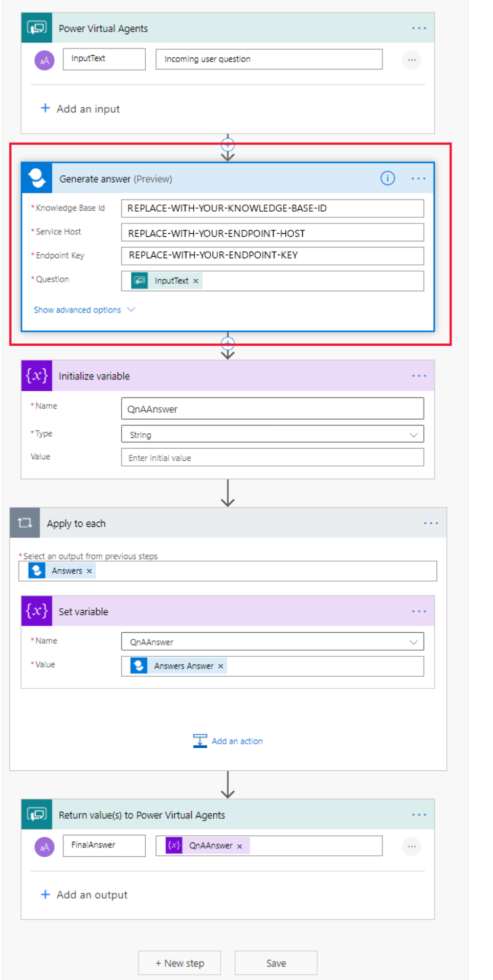Click the Return value(s) step icon
The width and height of the screenshot is (493, 980).
tap(37, 814)
